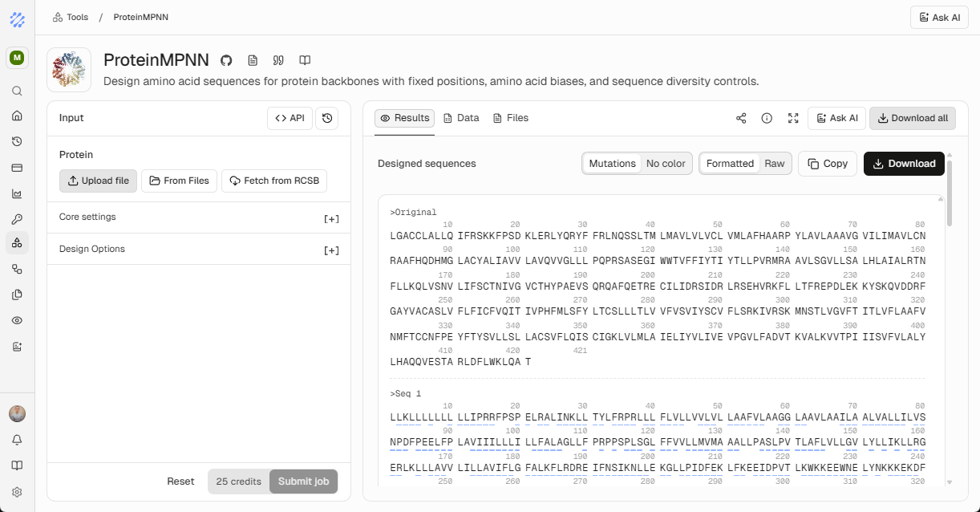This screenshot has height=512, width=980.
Task: Copy the designed sequences
Action: click(x=828, y=164)
